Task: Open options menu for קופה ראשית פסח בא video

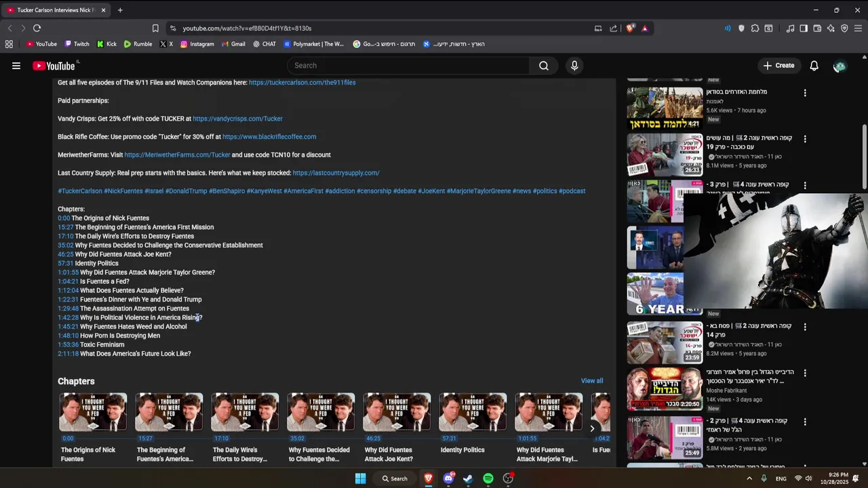Action: click(x=805, y=327)
